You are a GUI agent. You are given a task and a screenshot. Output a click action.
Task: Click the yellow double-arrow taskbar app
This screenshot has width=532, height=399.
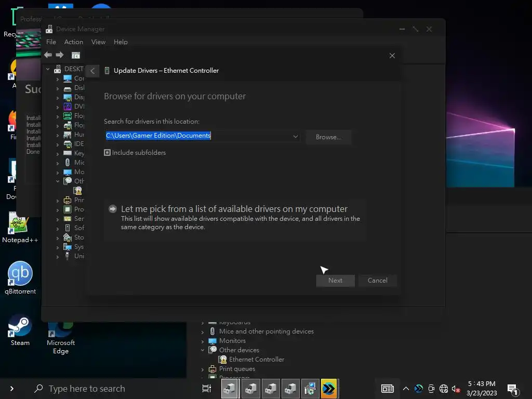tap(329, 389)
